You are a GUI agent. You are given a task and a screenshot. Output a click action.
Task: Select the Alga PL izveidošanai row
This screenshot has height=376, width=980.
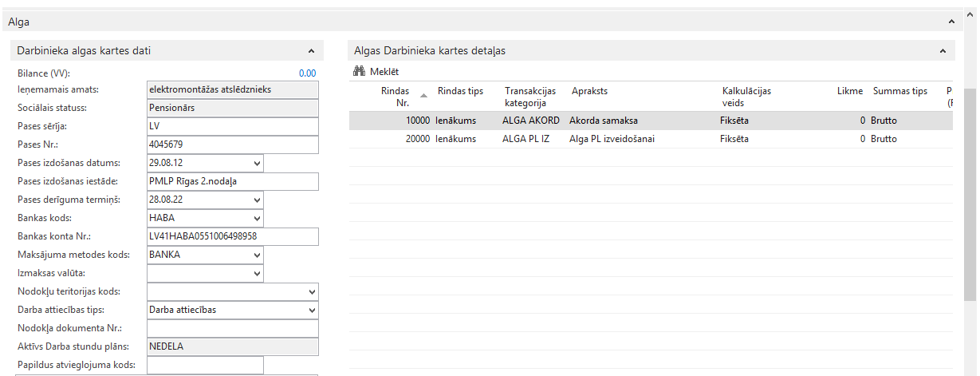pyautogui.click(x=608, y=139)
